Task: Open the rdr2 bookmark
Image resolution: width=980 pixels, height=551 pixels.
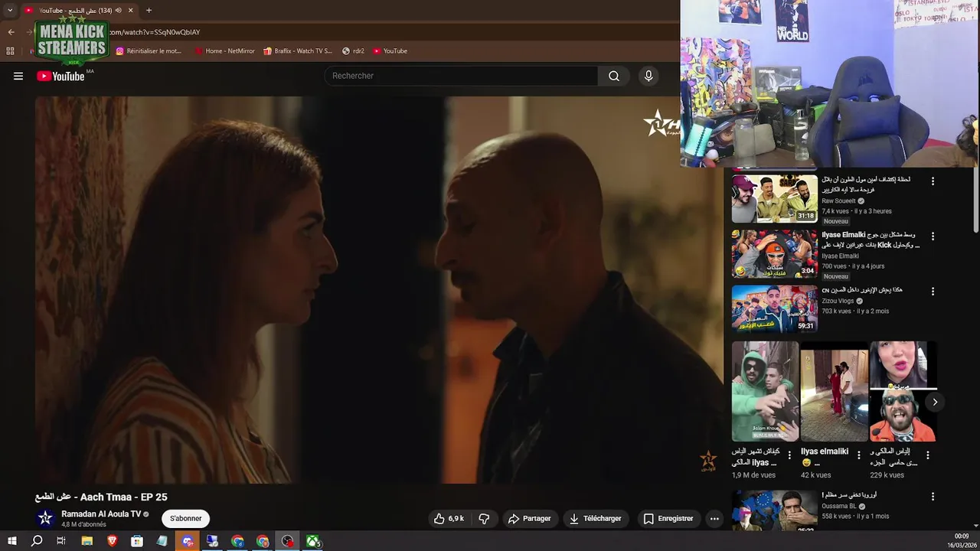Action: tap(353, 51)
